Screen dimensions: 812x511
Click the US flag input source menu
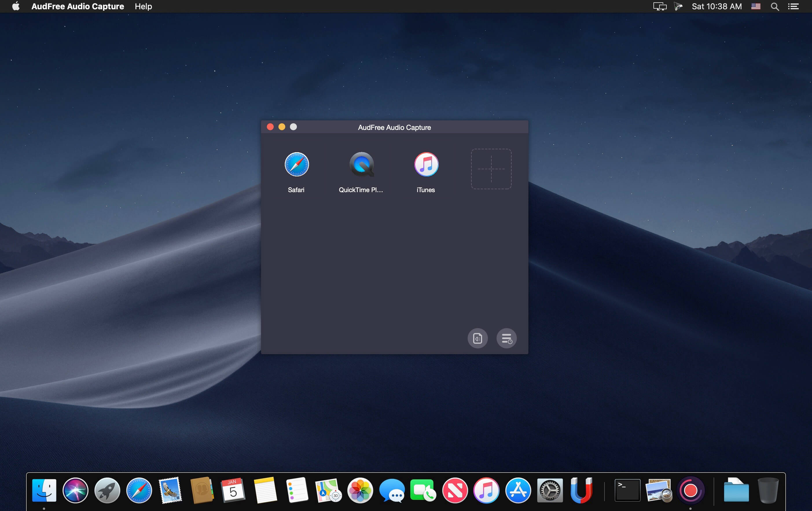[x=756, y=6]
